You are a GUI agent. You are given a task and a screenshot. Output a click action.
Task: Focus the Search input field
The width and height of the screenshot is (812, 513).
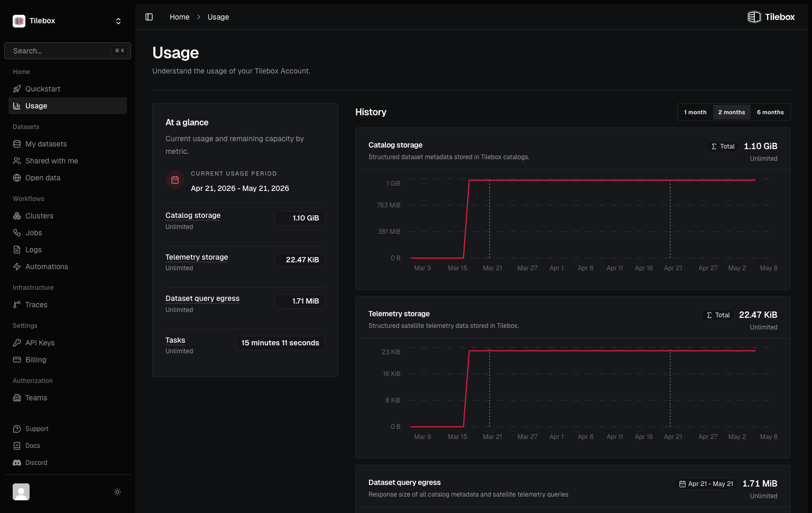point(68,51)
